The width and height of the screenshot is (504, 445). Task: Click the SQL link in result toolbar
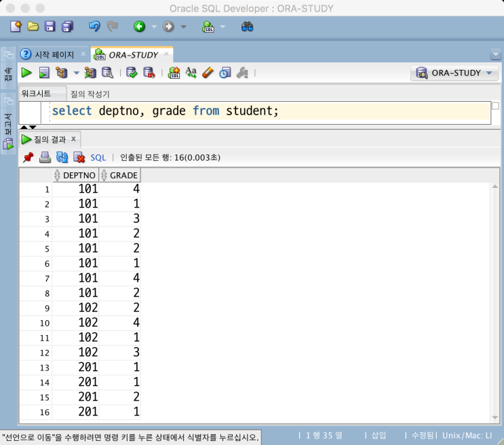[x=98, y=157]
